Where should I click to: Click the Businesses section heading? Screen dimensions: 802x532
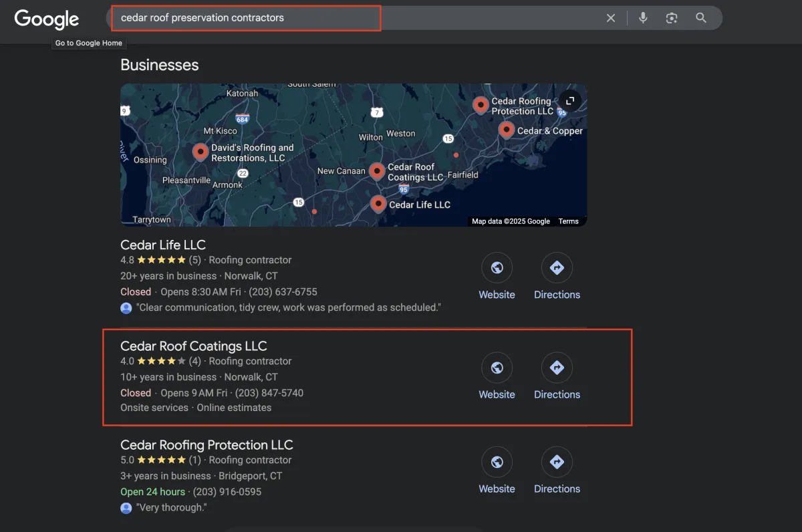(x=159, y=65)
